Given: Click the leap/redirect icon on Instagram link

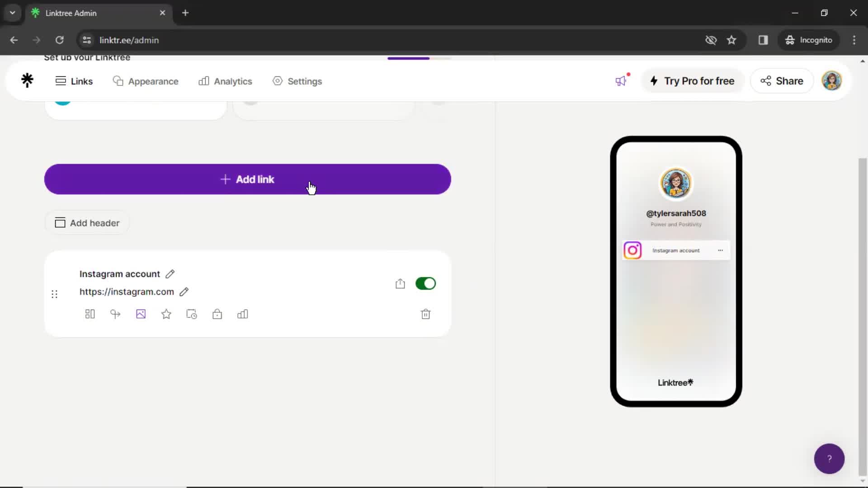Looking at the screenshot, I should click(115, 314).
